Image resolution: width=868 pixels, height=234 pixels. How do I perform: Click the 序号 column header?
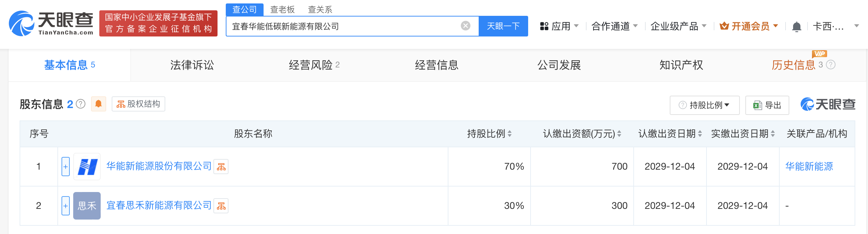39,134
